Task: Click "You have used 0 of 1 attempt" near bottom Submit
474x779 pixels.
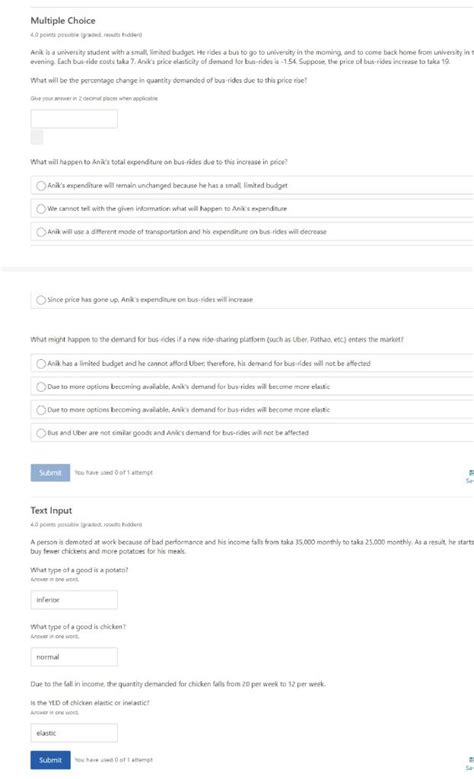Action: [x=114, y=760]
